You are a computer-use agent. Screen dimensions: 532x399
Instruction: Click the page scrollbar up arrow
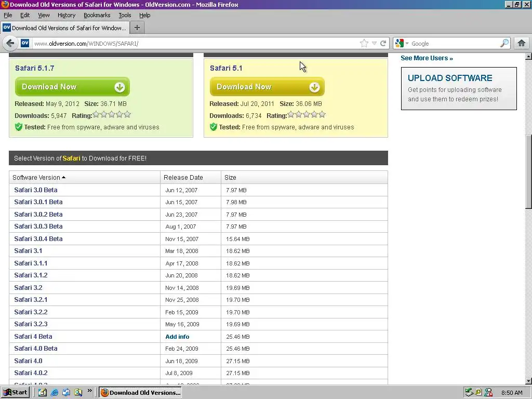528,56
